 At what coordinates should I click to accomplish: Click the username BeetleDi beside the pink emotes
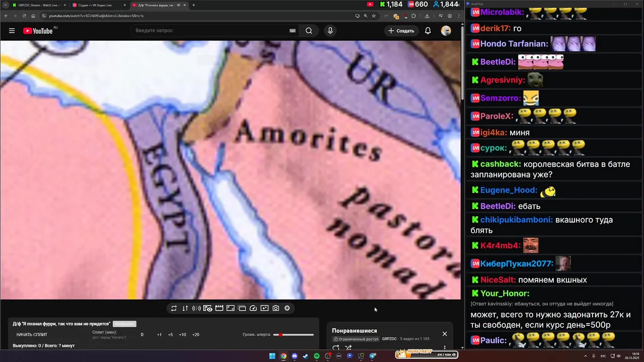click(x=498, y=62)
